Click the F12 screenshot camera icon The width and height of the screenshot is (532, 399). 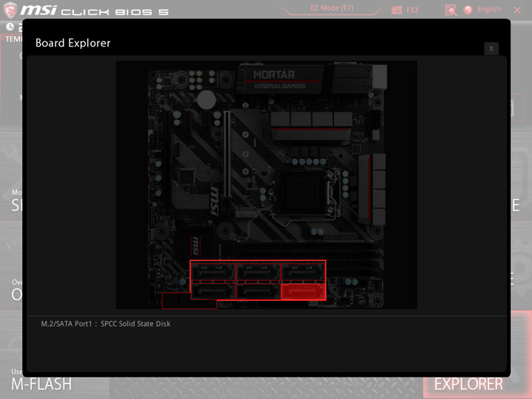[397, 10]
